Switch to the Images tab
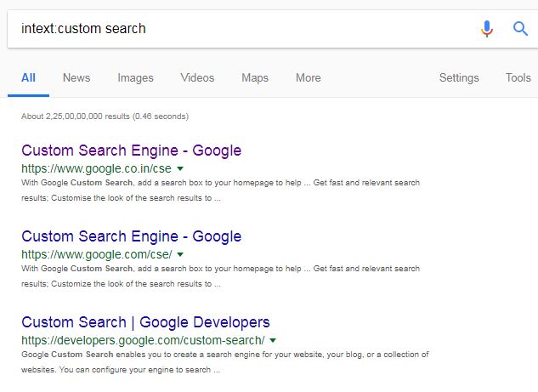The height and width of the screenshot is (392, 538). [135, 77]
